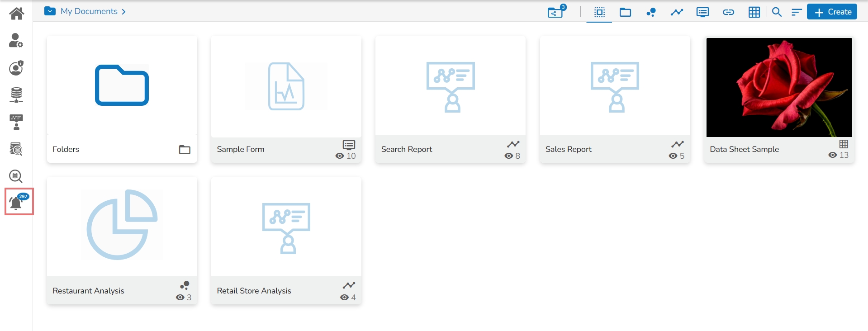Viewport: 868px width, 331px height.
Task: Filter by the three-dots story icon
Action: (651, 12)
